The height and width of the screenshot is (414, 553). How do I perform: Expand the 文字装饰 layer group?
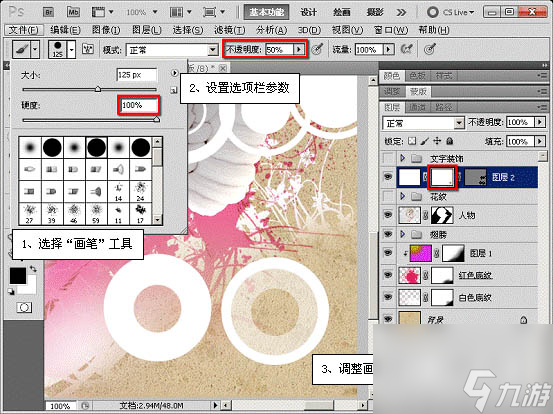[x=402, y=158]
